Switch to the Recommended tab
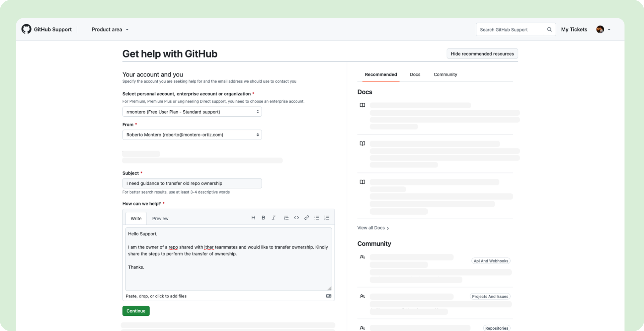The height and width of the screenshot is (331, 644). click(x=381, y=74)
